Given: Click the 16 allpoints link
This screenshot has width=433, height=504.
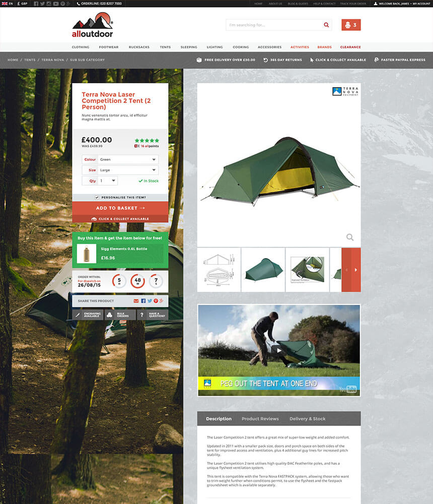Looking at the screenshot, I should (147, 146).
